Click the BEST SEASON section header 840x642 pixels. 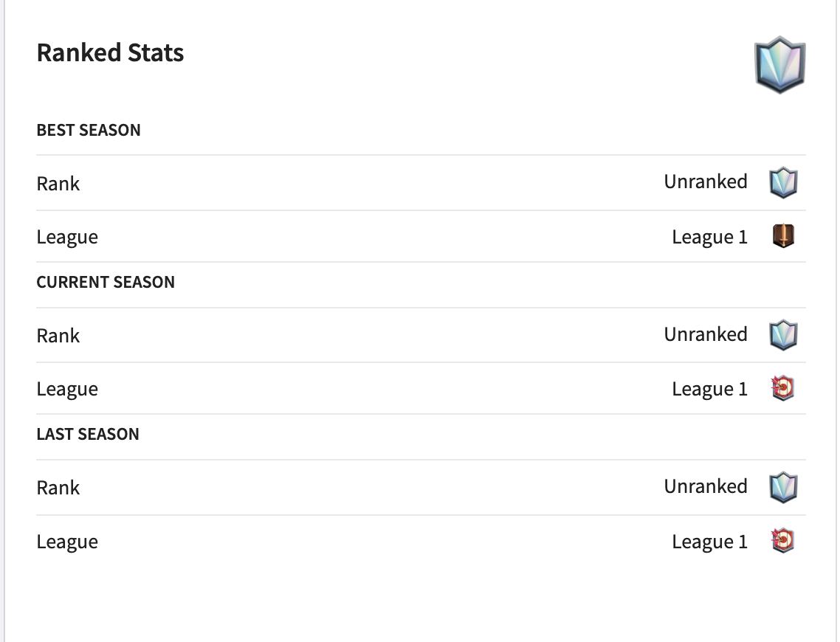pyautogui.click(x=89, y=131)
